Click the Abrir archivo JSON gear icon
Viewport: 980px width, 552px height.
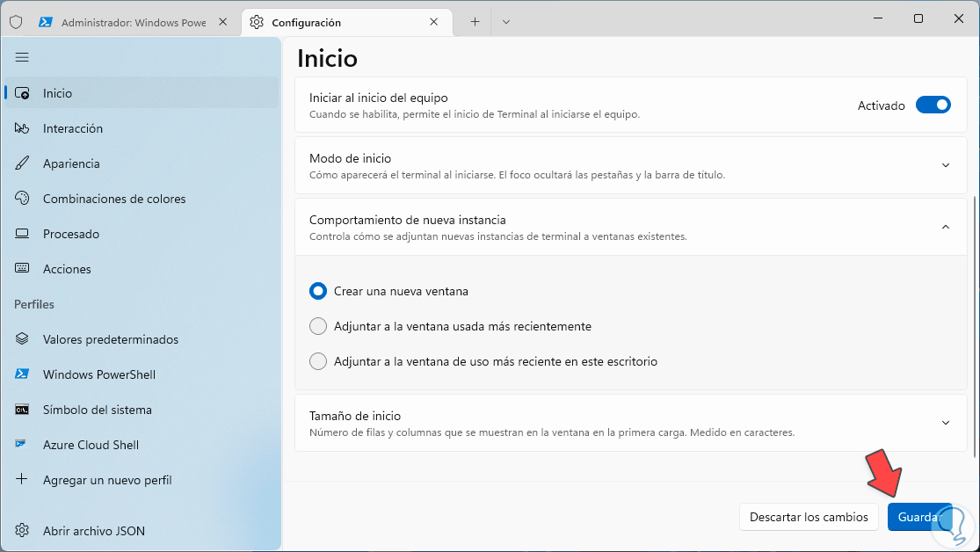click(22, 531)
